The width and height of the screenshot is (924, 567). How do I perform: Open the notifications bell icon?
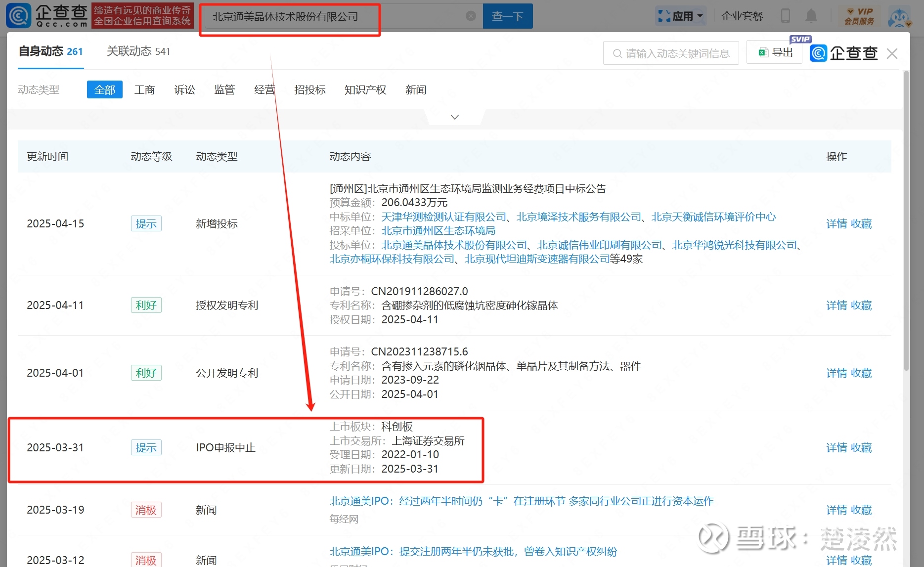[811, 16]
